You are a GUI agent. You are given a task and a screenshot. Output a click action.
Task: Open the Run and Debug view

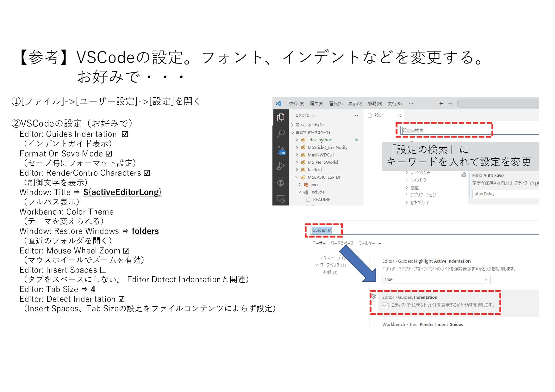[280, 166]
